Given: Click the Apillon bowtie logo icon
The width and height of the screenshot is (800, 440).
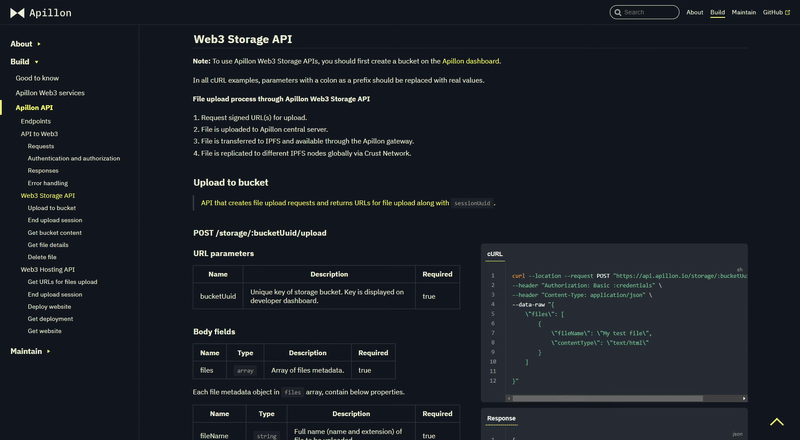Looking at the screenshot, I should 19,13.
